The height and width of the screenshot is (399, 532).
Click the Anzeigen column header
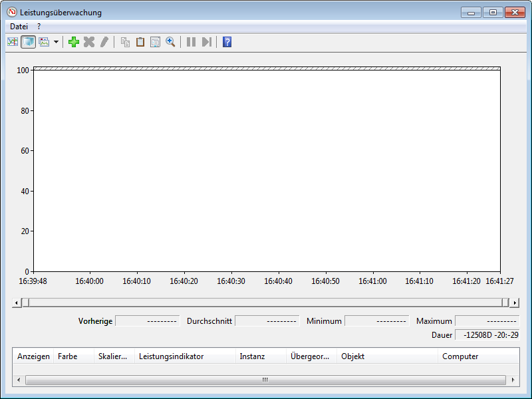click(x=33, y=356)
